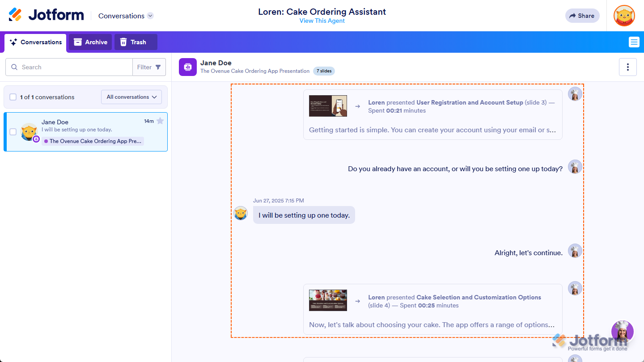Click the purple presentation icon beside Jane Doe header
The height and width of the screenshot is (362, 644).
pyautogui.click(x=188, y=67)
